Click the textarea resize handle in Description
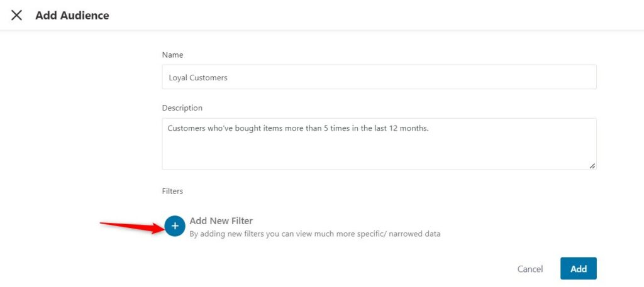The width and height of the screenshot is (644, 287). point(592,166)
